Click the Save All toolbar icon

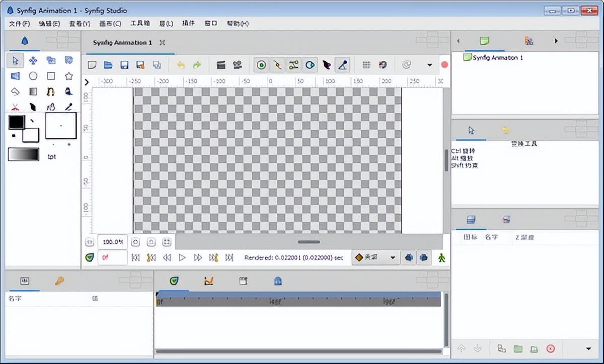pyautogui.click(x=157, y=65)
